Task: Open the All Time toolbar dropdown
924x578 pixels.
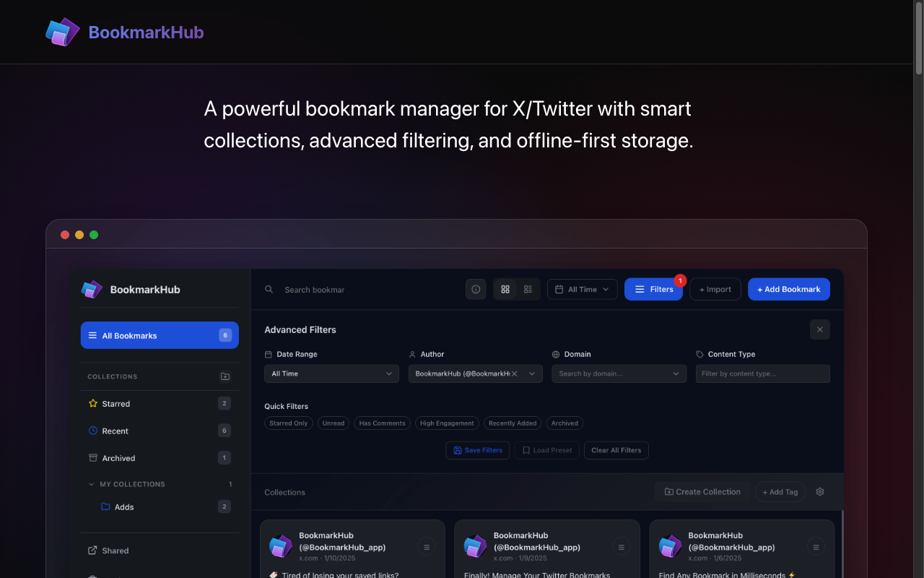Action: (582, 289)
